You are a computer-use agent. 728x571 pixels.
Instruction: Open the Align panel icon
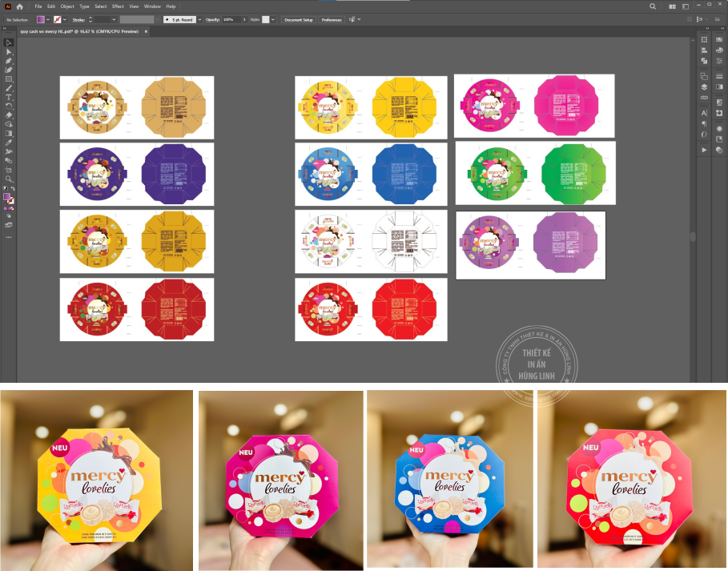pyautogui.click(x=704, y=50)
